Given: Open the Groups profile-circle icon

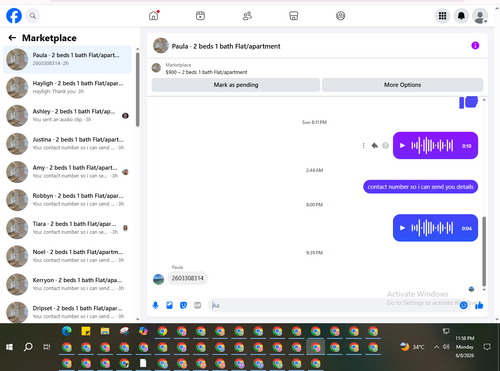Looking at the screenshot, I should [x=340, y=16].
